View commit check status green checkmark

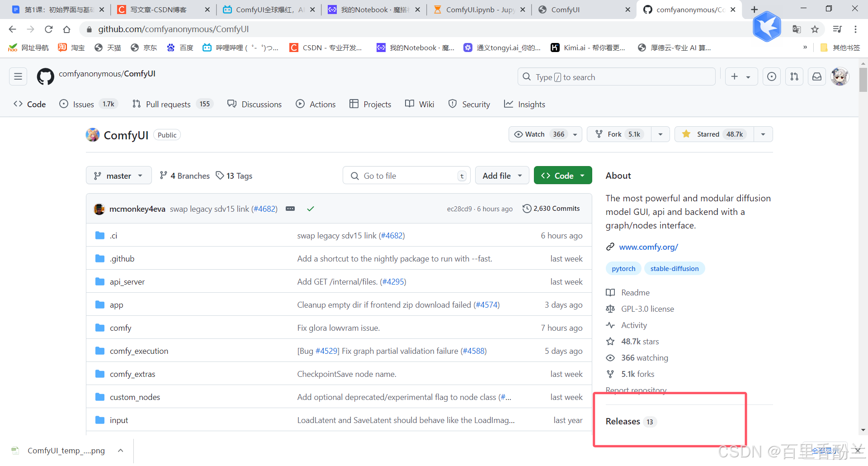point(311,209)
